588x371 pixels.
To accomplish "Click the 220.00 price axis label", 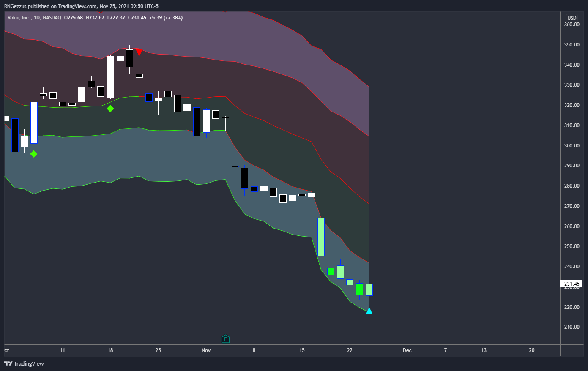I will pos(572,307).
